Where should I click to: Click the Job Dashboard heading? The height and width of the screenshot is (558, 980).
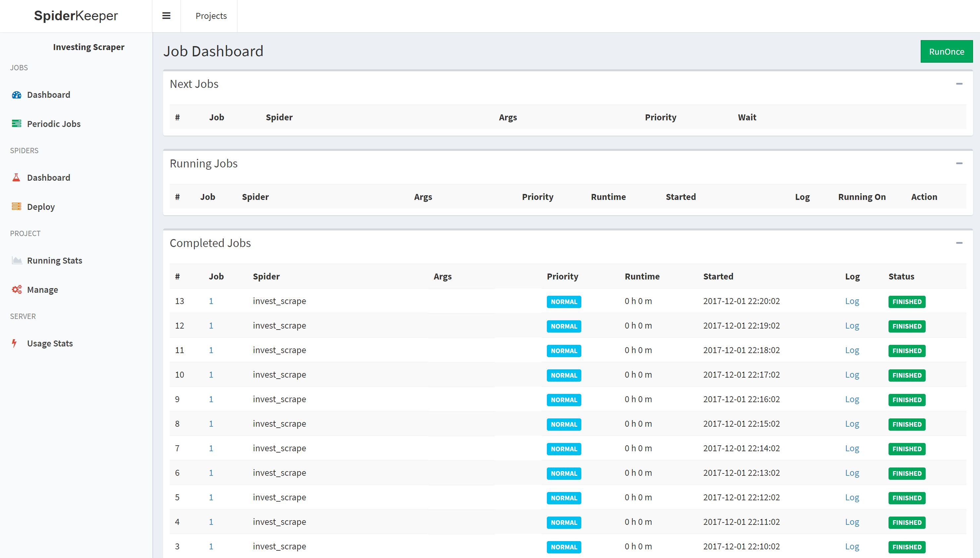click(x=213, y=51)
